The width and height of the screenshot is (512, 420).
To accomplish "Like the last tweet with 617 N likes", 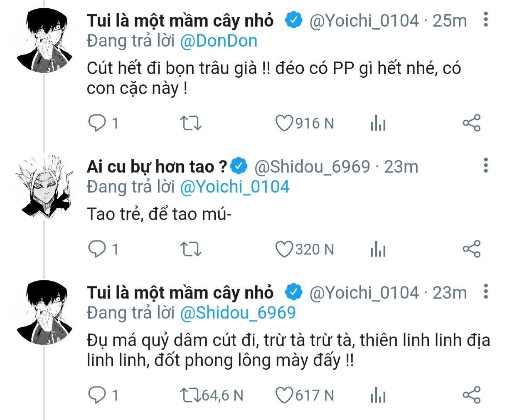I will 284,395.
